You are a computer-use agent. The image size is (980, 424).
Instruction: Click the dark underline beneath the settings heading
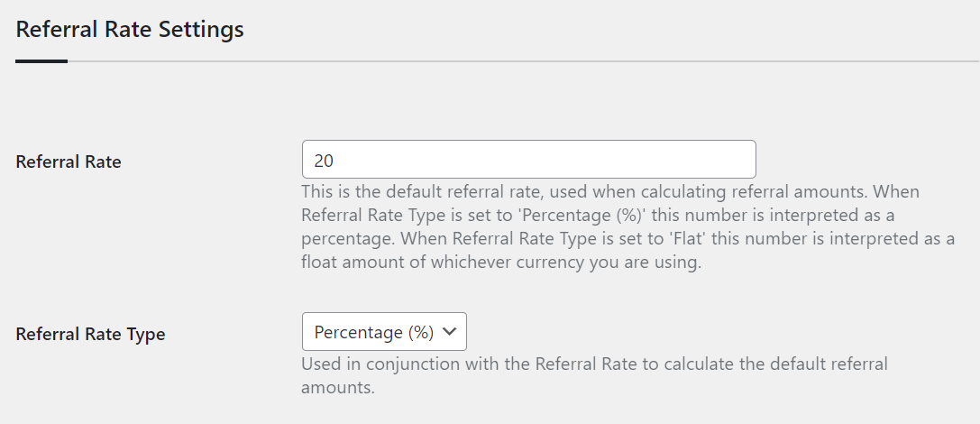(x=41, y=61)
